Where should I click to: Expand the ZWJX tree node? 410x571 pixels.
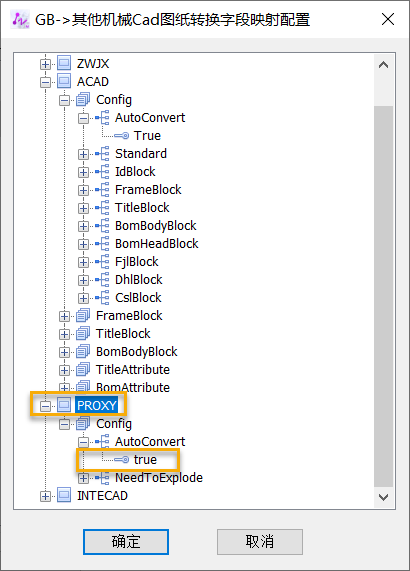click(45, 64)
